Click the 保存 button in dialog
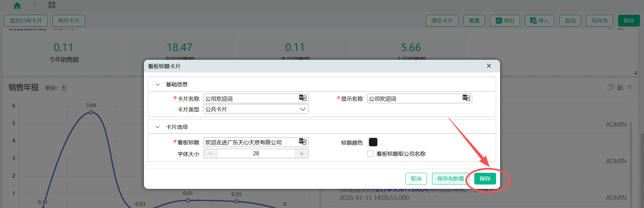644x208 pixels. (485, 178)
